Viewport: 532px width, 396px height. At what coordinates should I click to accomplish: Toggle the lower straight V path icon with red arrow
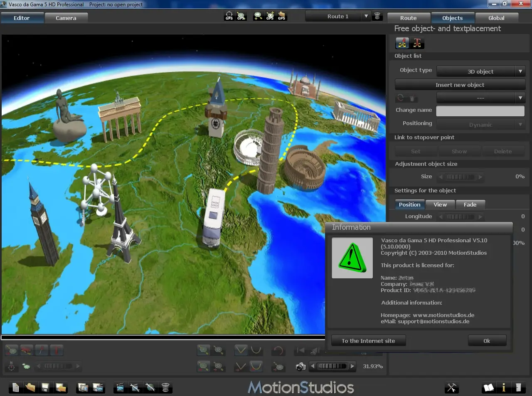tap(241, 366)
